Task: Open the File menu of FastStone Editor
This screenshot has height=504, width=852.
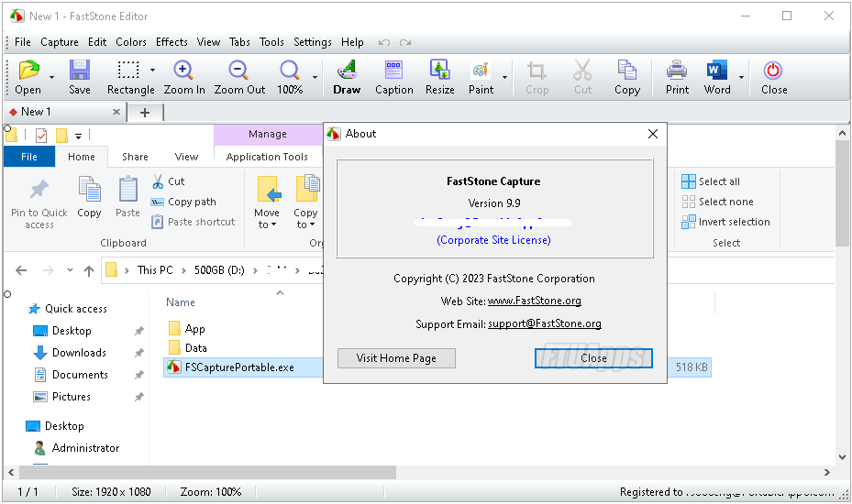Action: coord(23,42)
